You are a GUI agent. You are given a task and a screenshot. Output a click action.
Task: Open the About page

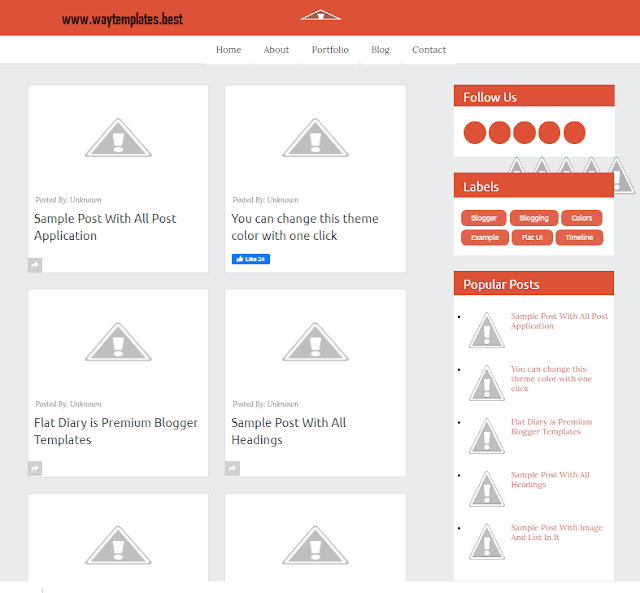click(x=276, y=50)
